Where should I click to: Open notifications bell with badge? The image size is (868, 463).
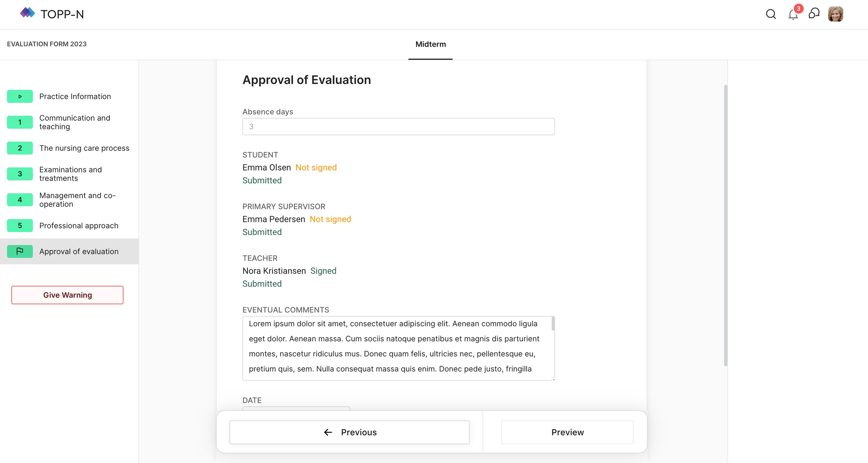coord(793,14)
